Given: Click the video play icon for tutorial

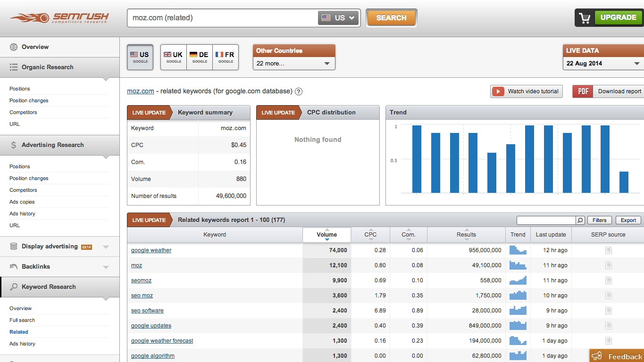Looking at the screenshot, I should point(498,91).
